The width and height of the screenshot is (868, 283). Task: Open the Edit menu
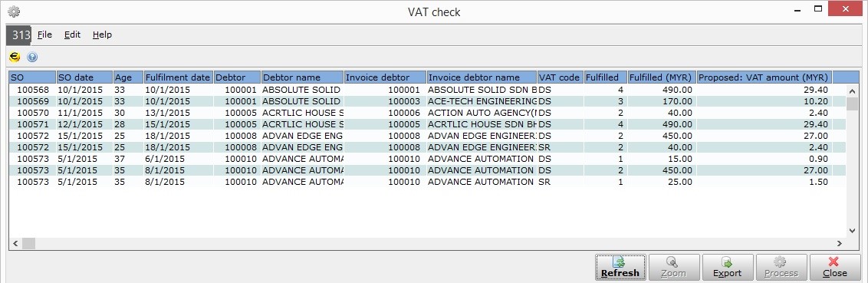[72, 35]
